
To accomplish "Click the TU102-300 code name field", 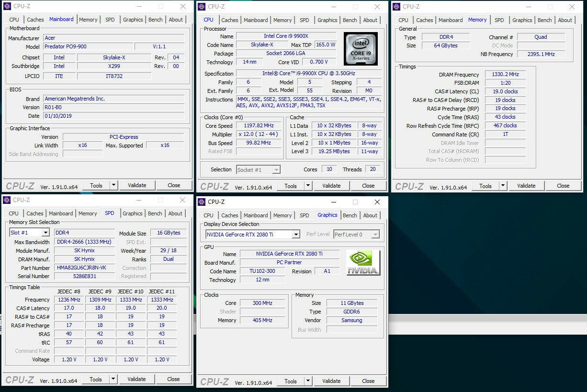I will point(262,271).
